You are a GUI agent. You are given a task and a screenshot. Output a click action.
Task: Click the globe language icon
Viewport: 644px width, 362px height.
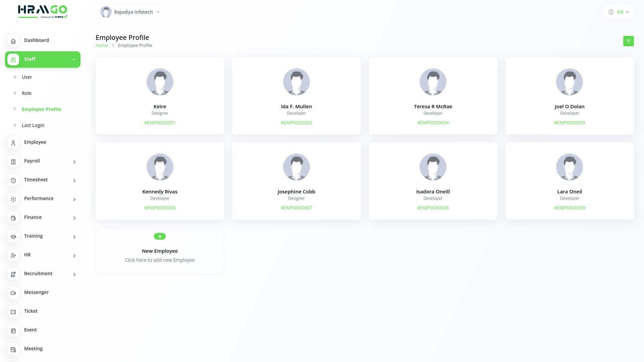coord(611,12)
